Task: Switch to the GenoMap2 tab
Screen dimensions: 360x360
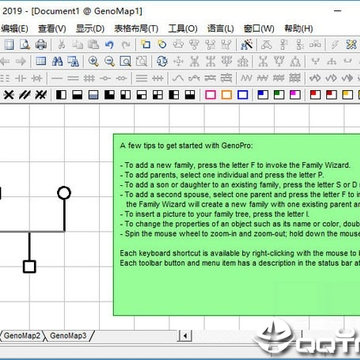Action: [22, 335]
